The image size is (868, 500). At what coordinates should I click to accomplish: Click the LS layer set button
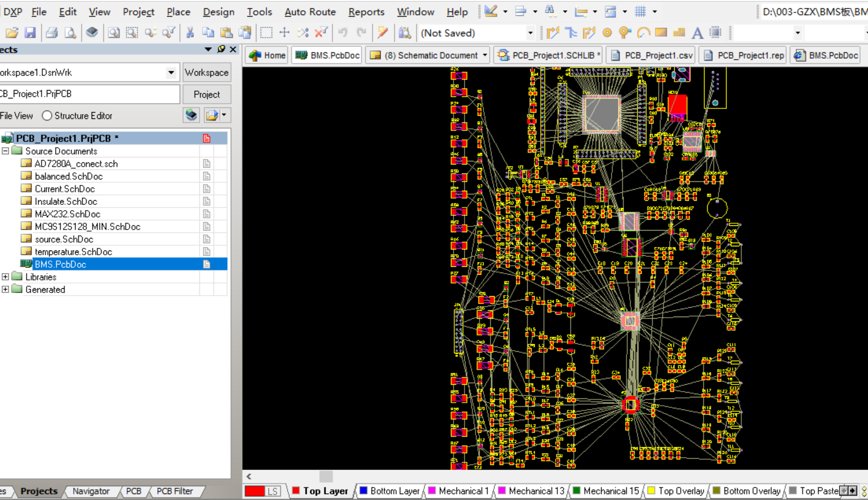pos(273,491)
